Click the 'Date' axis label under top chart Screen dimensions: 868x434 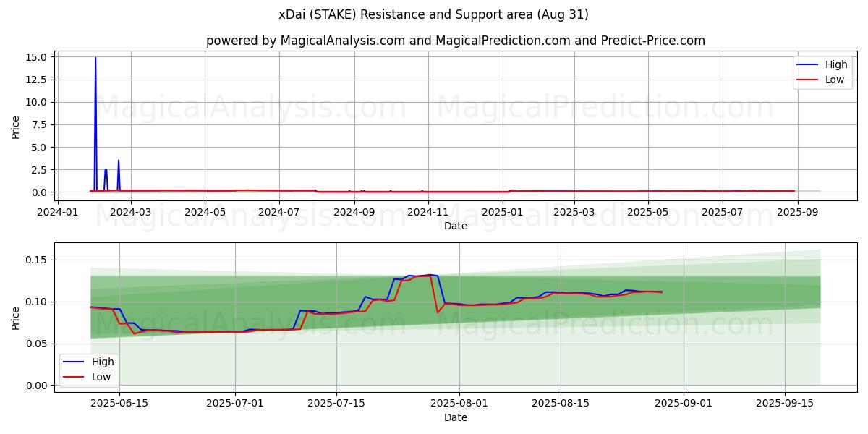click(x=456, y=226)
